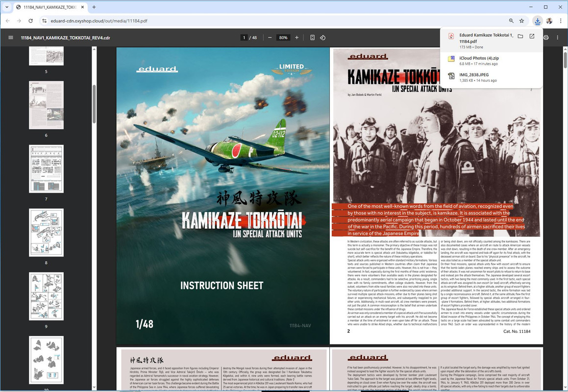Bookmark this page with the star

click(521, 21)
